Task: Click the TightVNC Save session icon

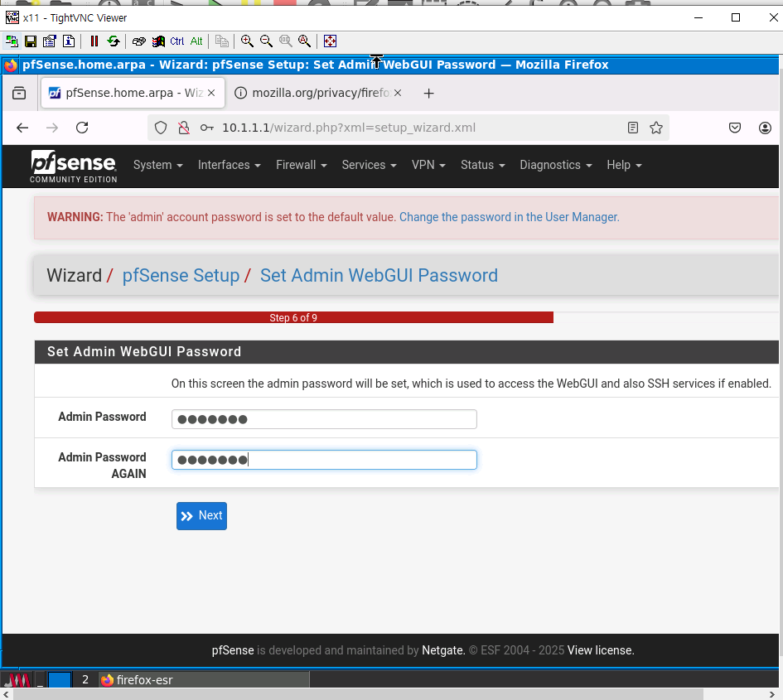Action: (31, 41)
